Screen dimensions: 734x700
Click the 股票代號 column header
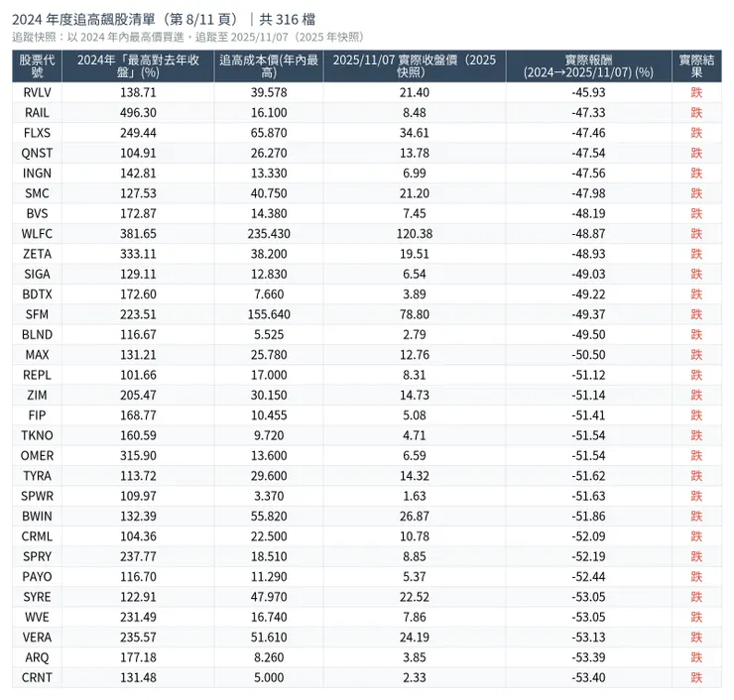pos(38,66)
